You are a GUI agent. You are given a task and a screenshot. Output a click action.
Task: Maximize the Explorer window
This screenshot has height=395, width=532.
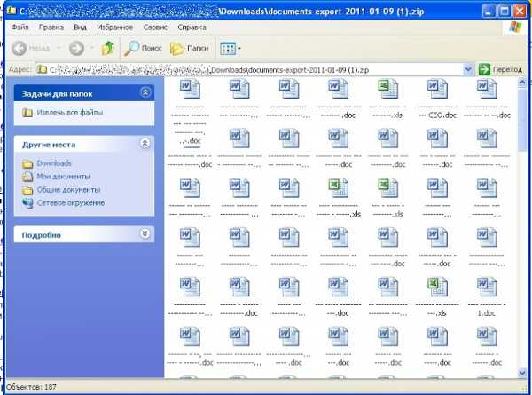(505, 12)
